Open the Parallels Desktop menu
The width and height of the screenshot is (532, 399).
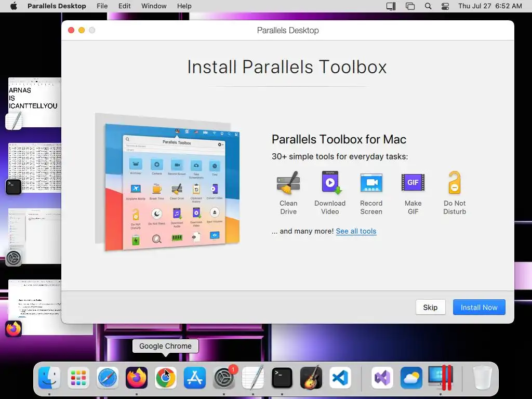tap(57, 6)
